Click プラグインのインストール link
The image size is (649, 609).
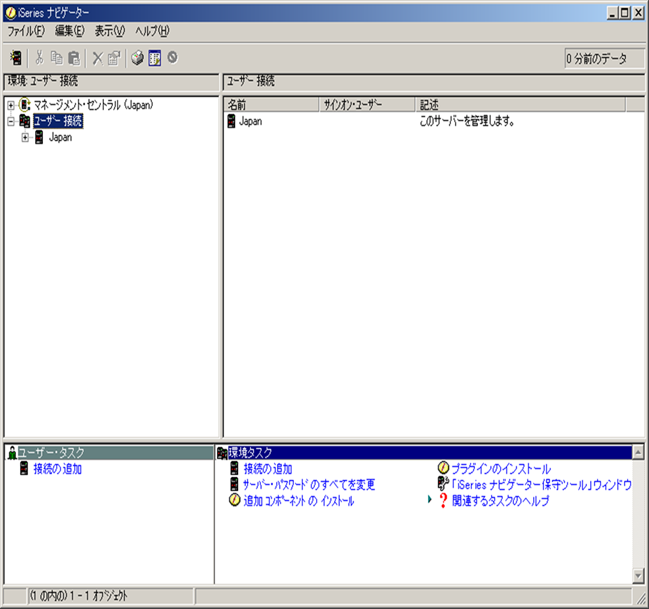[501, 469]
